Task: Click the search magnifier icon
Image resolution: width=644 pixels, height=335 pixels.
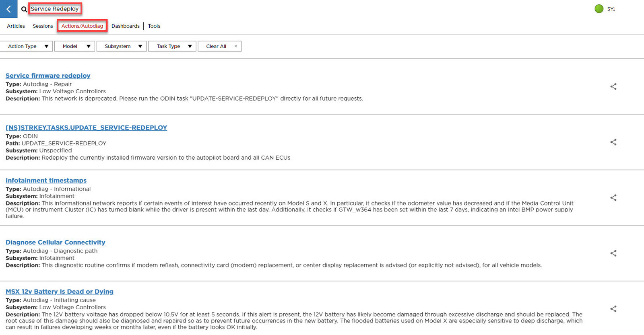Action: (24, 9)
